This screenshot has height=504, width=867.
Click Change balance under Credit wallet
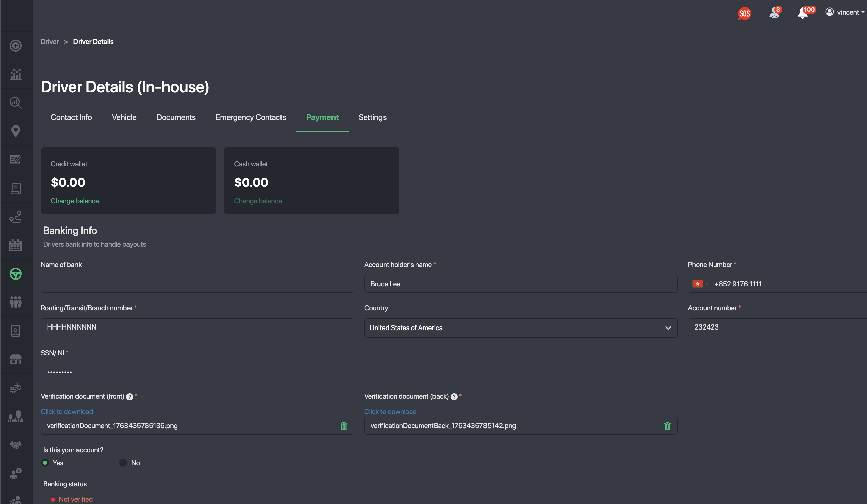[x=75, y=201]
